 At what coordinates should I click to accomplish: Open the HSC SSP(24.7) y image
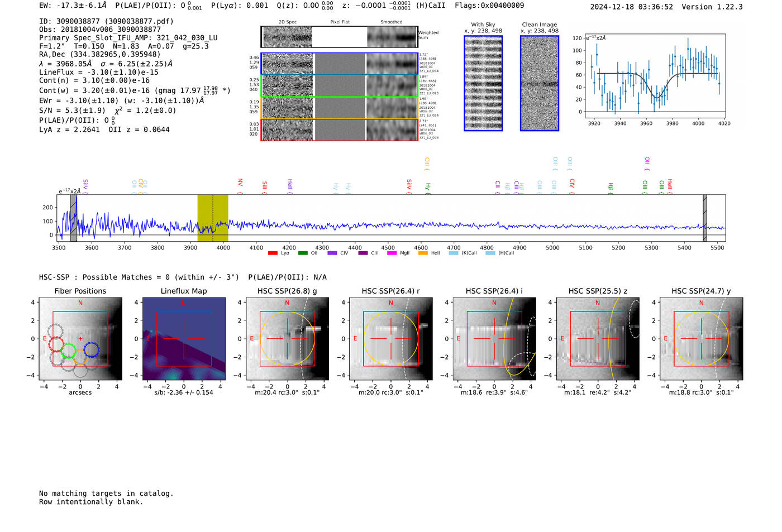(701, 339)
